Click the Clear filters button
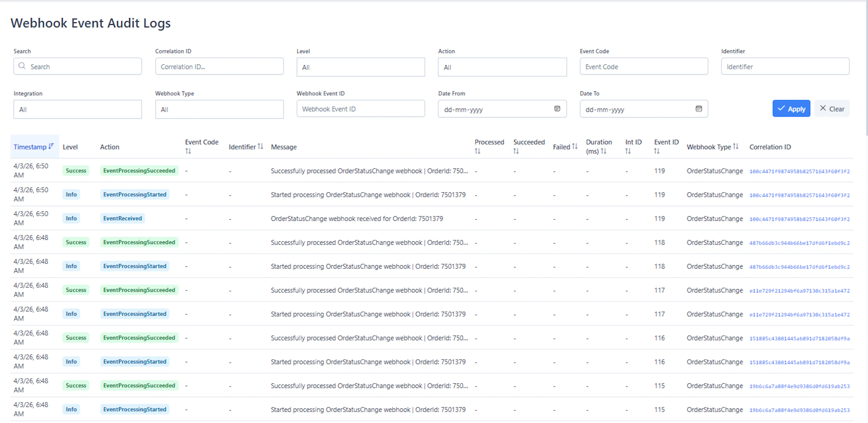The width and height of the screenshot is (868, 423). point(832,109)
